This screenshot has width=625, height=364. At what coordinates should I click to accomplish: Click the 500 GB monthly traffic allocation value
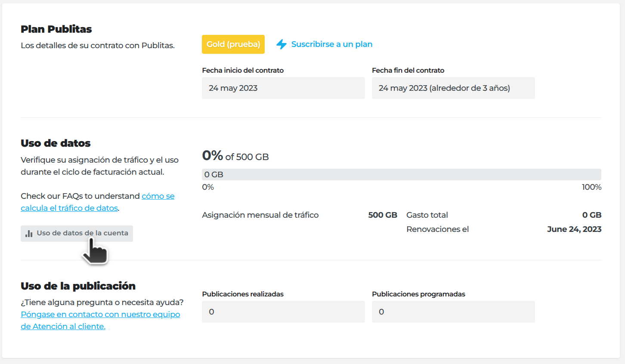[x=383, y=215]
